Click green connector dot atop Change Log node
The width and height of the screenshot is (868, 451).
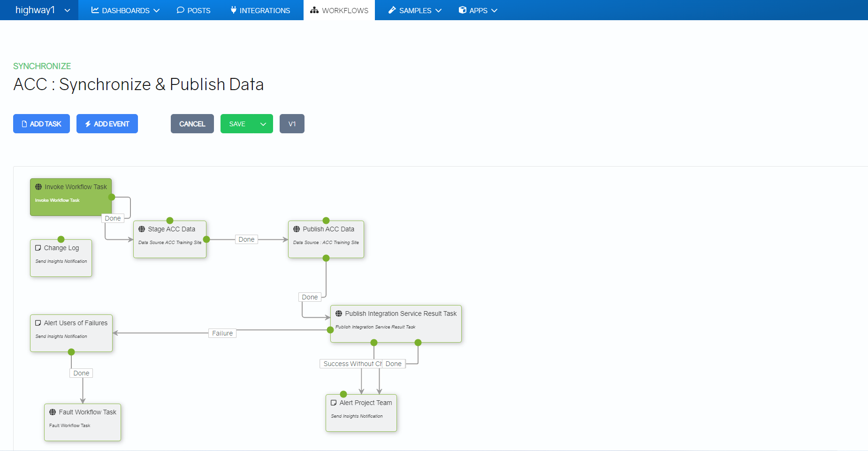(x=61, y=239)
